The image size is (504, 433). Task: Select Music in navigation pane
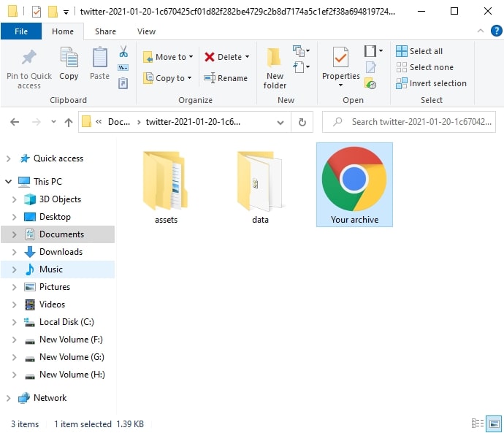[x=58, y=269]
